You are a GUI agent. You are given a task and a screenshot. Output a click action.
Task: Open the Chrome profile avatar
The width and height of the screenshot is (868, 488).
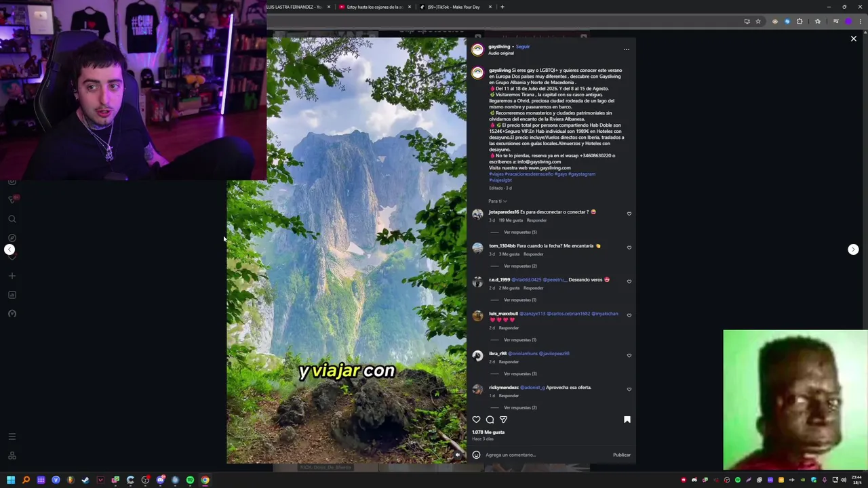(848, 21)
